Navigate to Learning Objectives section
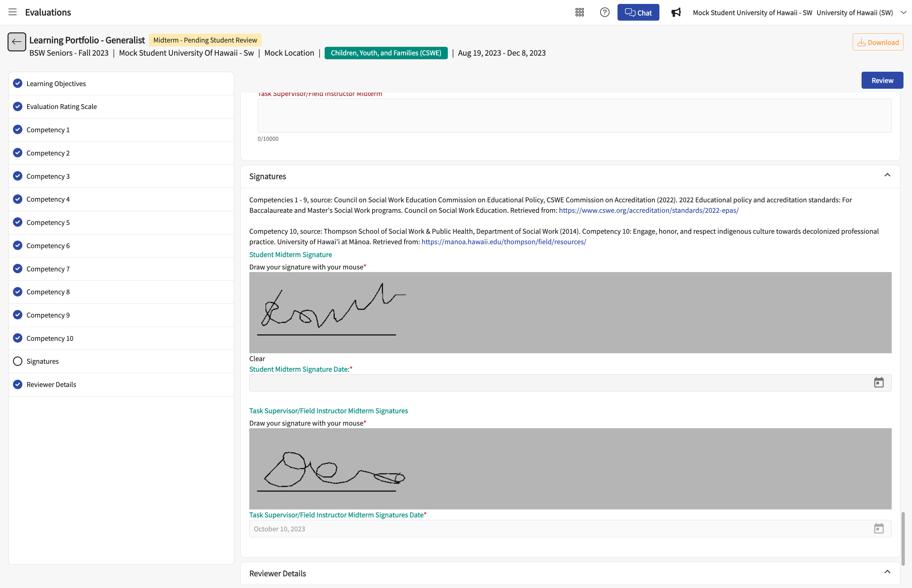912x588 pixels. (x=121, y=83)
